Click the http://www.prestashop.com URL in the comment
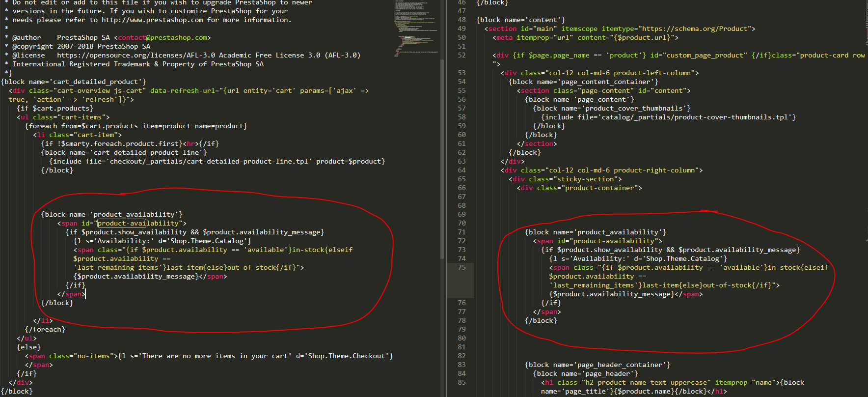 pos(152,20)
